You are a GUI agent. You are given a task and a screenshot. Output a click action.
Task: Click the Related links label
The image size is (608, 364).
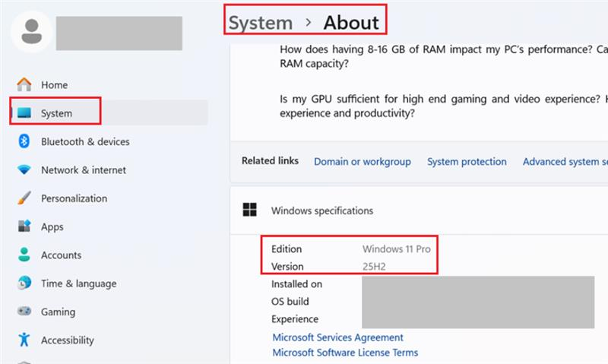click(271, 160)
